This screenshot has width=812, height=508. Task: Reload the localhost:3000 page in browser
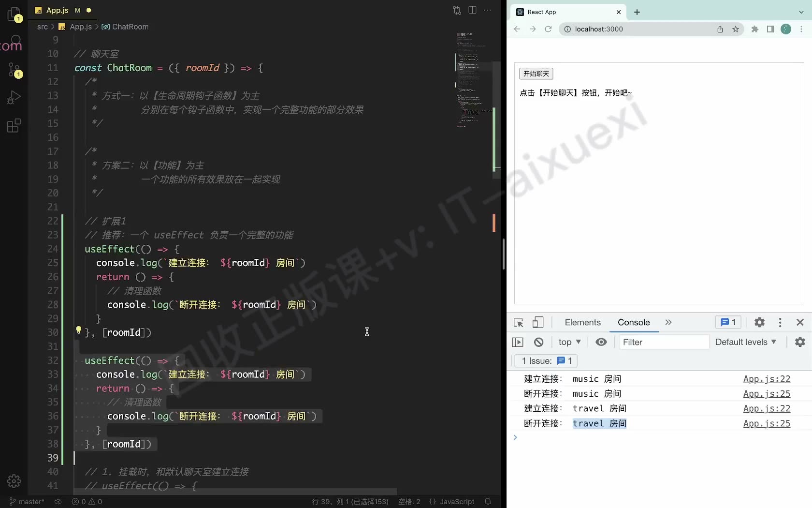(548, 29)
